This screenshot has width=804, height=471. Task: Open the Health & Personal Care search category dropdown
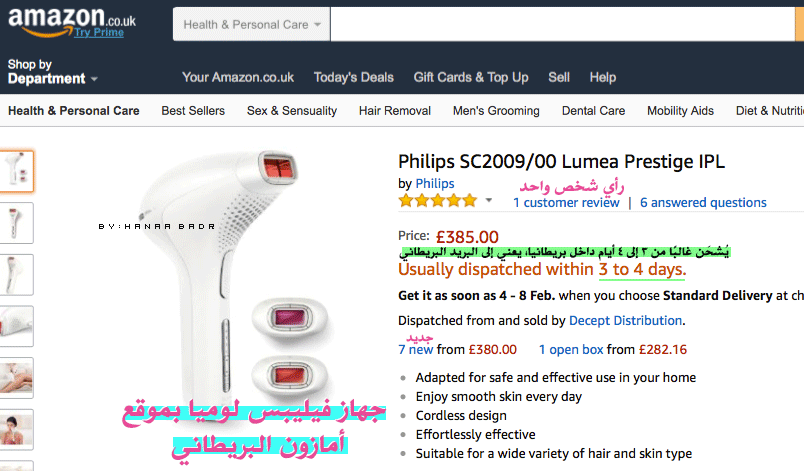tap(251, 24)
